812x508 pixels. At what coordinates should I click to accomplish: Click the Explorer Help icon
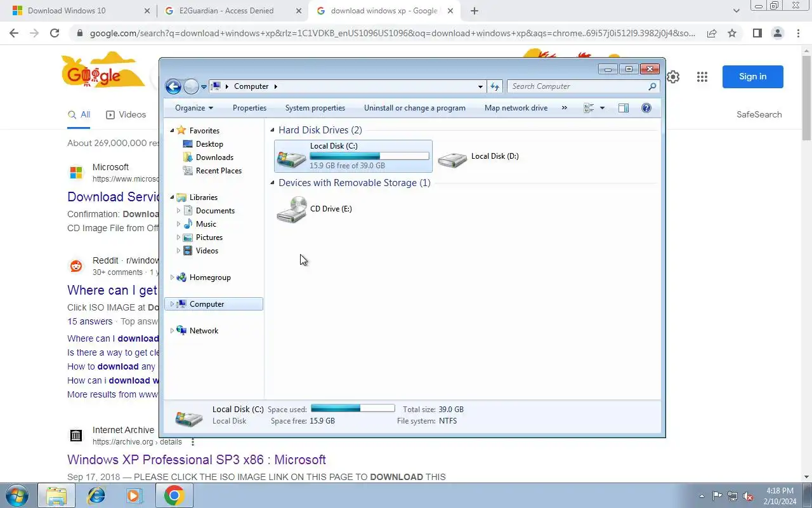tap(646, 108)
